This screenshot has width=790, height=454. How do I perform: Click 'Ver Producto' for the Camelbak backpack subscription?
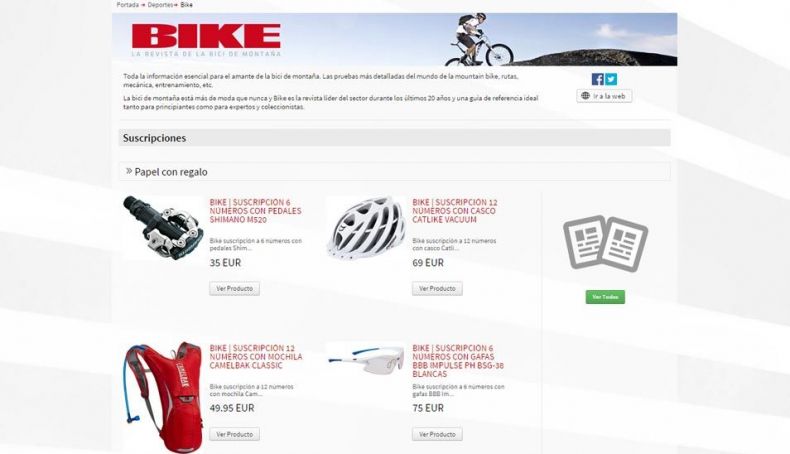pyautogui.click(x=235, y=434)
